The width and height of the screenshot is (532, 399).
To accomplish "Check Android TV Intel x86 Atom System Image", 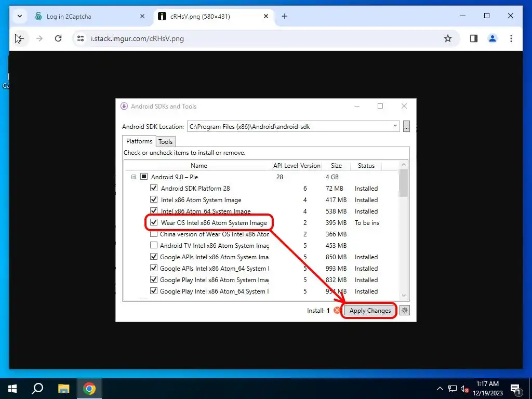I will point(154,245).
